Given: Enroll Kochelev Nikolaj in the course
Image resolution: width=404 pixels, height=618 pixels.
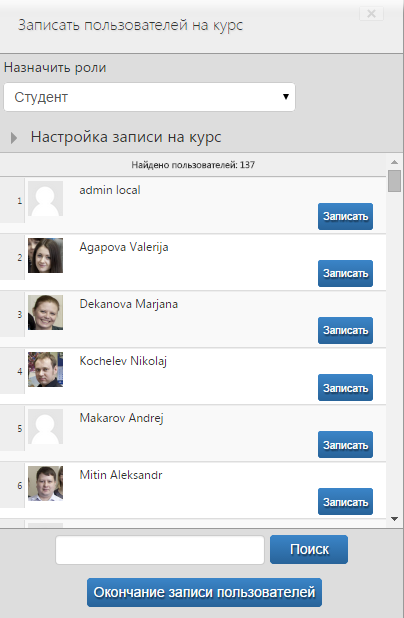Looking at the screenshot, I should (345, 387).
